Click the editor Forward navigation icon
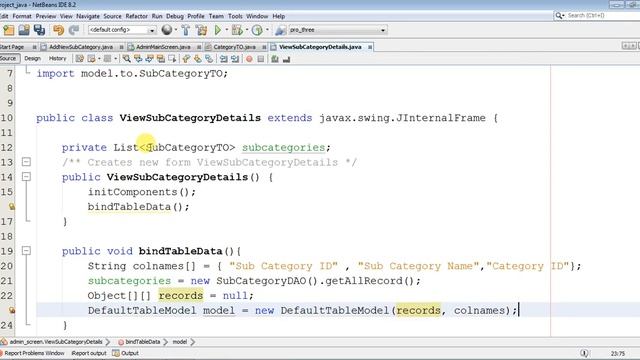Screen dimensions: 640x360 [x=107, y=59]
